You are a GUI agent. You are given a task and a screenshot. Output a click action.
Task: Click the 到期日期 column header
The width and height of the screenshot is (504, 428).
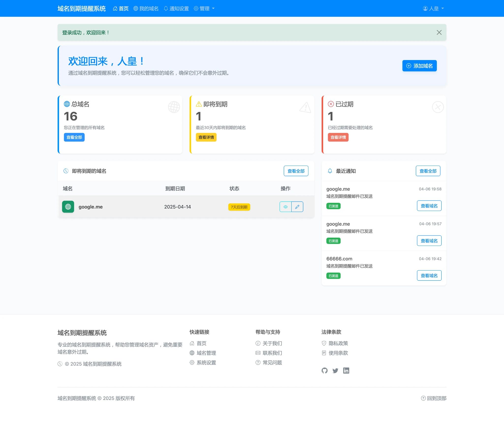point(175,189)
